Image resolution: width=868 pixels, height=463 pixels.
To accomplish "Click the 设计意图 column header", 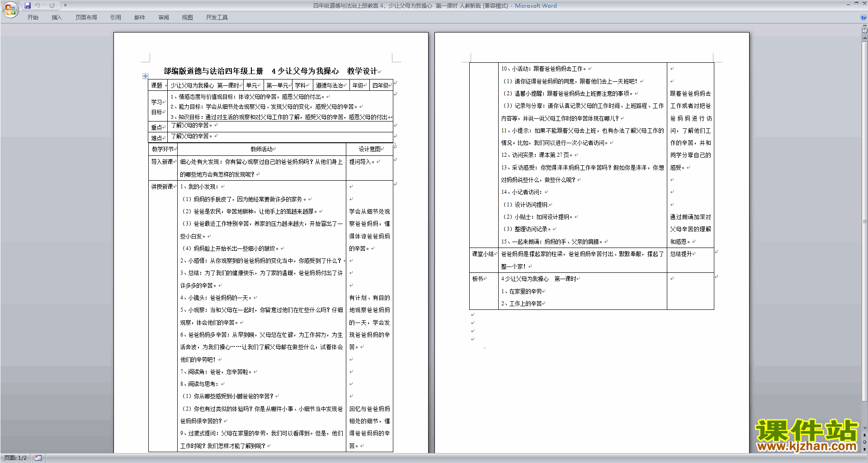I will coord(370,149).
